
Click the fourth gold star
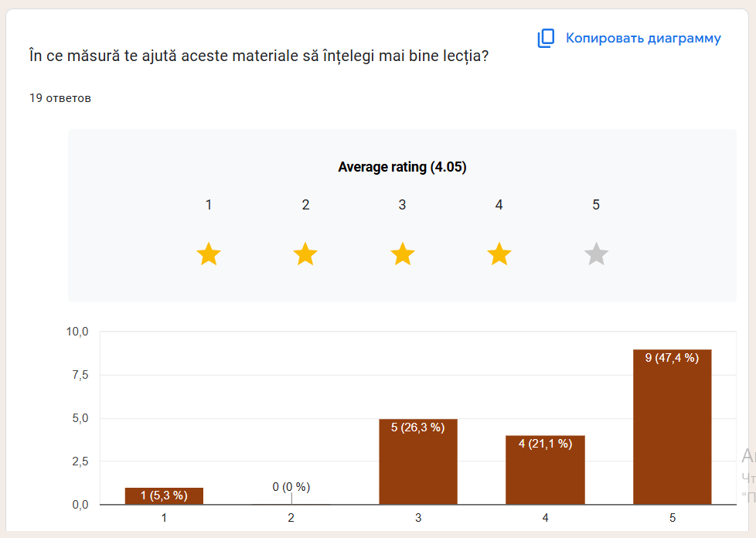coord(499,254)
